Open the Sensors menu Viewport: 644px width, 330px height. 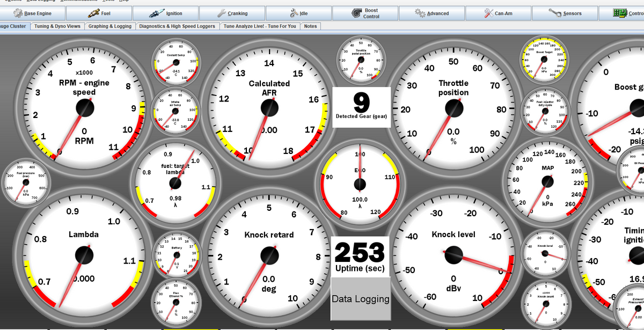pyautogui.click(x=565, y=13)
